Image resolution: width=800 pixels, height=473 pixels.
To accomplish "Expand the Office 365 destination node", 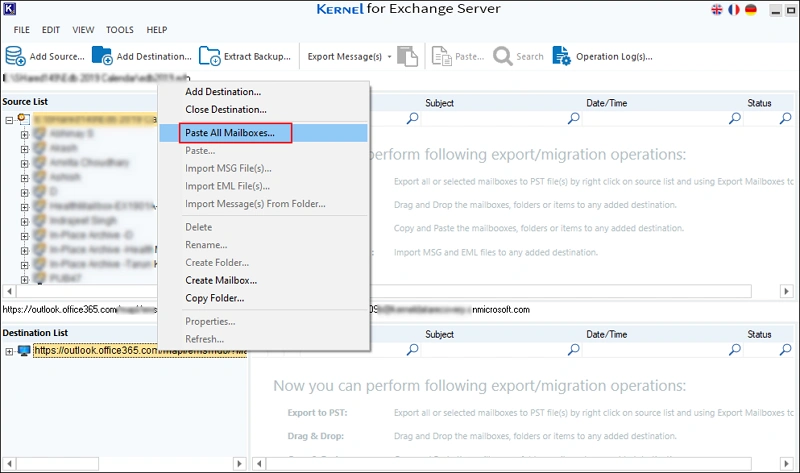I will tap(9, 352).
